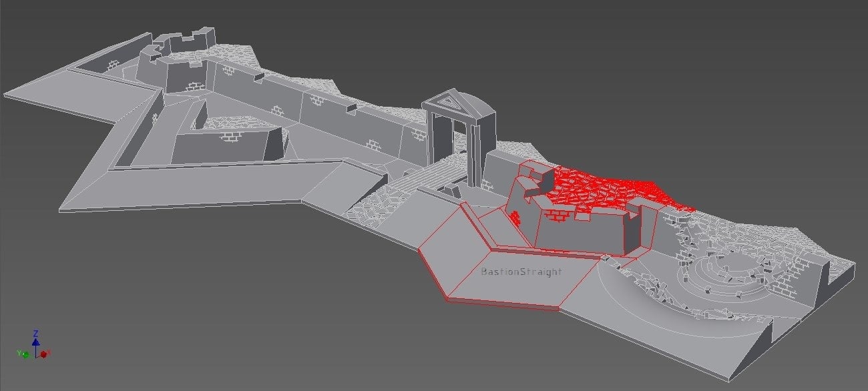Click the XYZ axis gizmo in the viewport
This screenshot has width=868, height=391.
coord(33,344)
